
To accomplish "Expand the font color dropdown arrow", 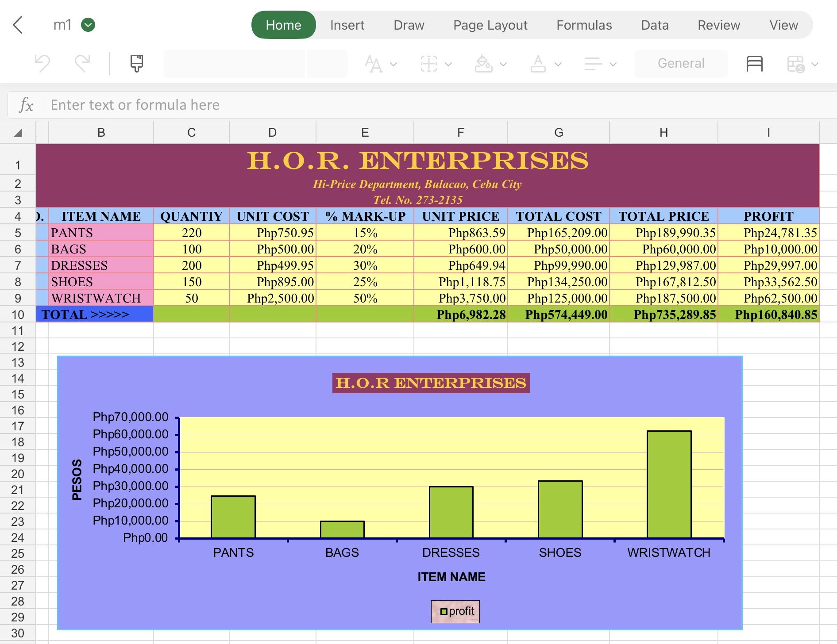I will coord(558,64).
